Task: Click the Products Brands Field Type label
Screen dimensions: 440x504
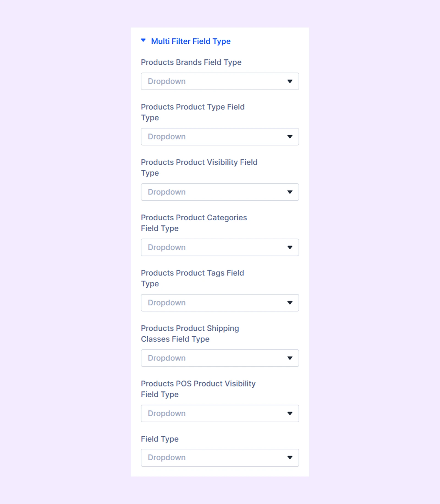Action: click(191, 62)
